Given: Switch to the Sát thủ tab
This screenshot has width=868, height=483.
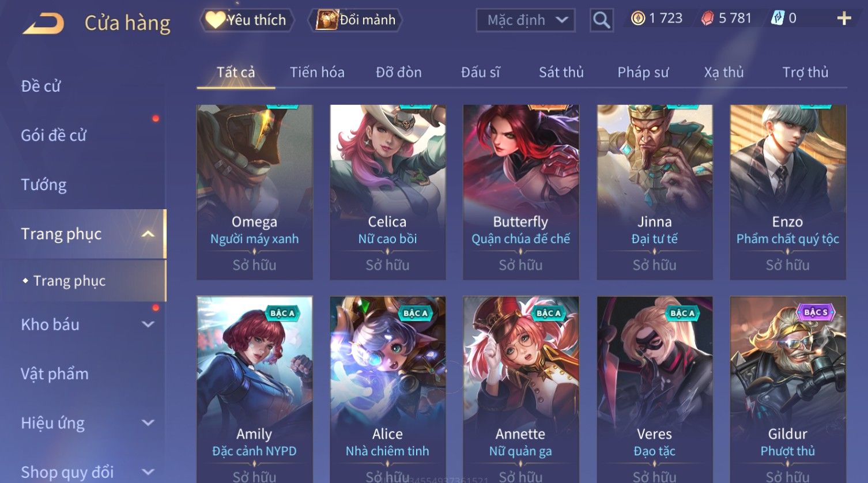Looking at the screenshot, I should [x=561, y=72].
